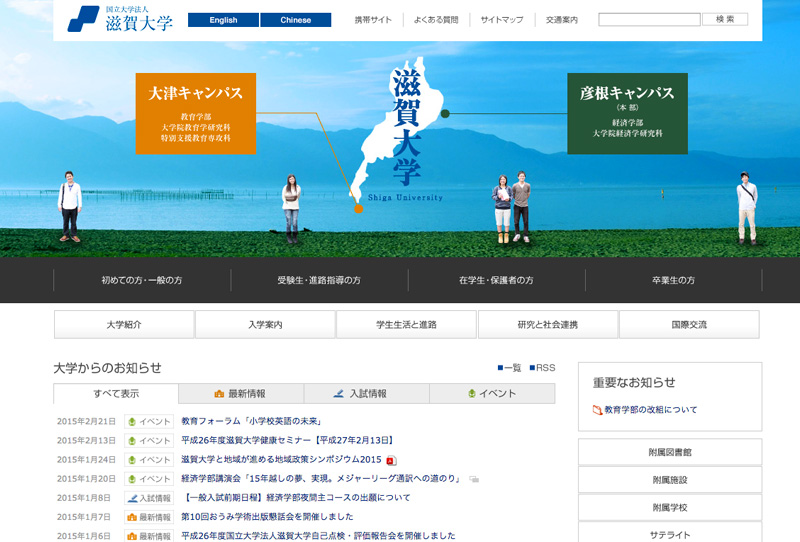The width and height of the screenshot is (800, 542).
Task: Click the 大学からのお知らせ heading
Action: coord(108,368)
